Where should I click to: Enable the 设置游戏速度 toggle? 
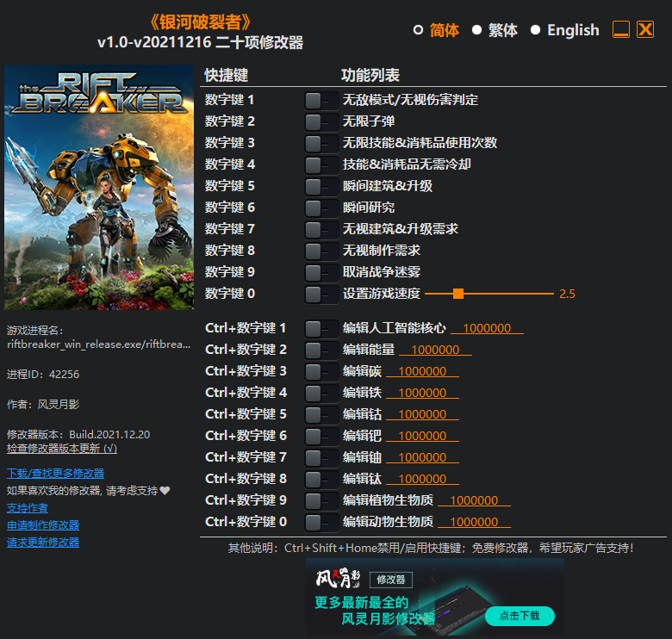coord(321,295)
